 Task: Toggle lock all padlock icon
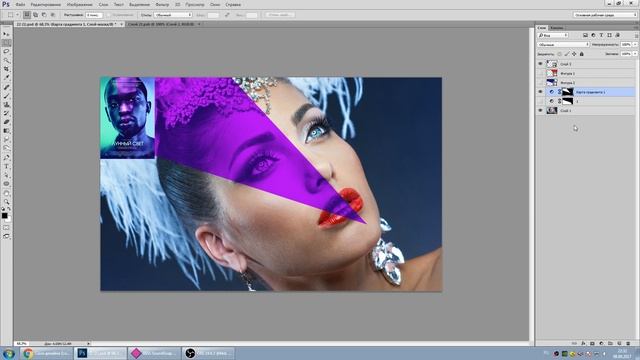point(582,54)
